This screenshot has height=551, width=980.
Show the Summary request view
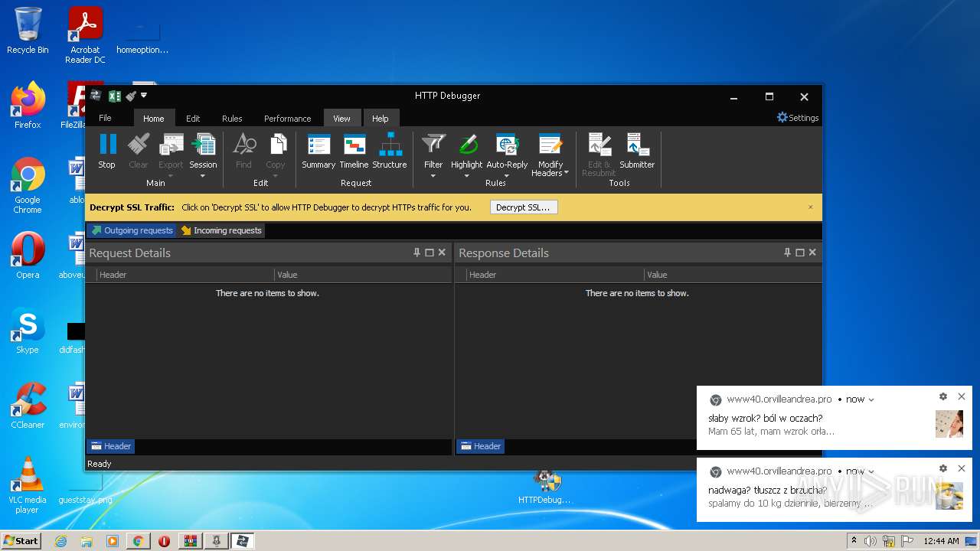pos(318,151)
